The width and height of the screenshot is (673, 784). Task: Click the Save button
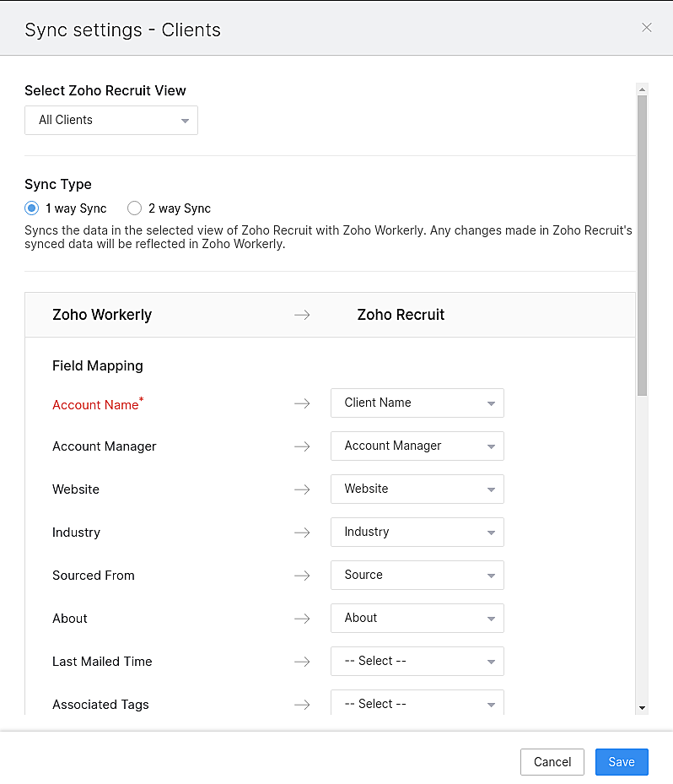622,762
